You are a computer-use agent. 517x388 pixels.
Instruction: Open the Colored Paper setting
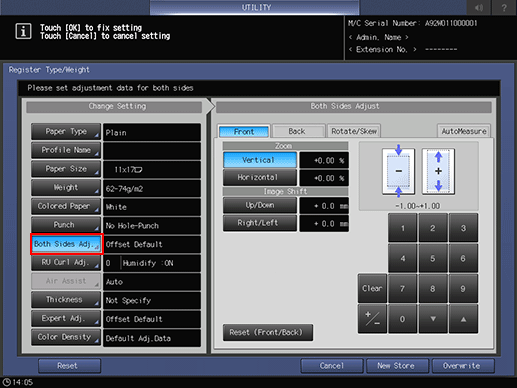coord(66,206)
